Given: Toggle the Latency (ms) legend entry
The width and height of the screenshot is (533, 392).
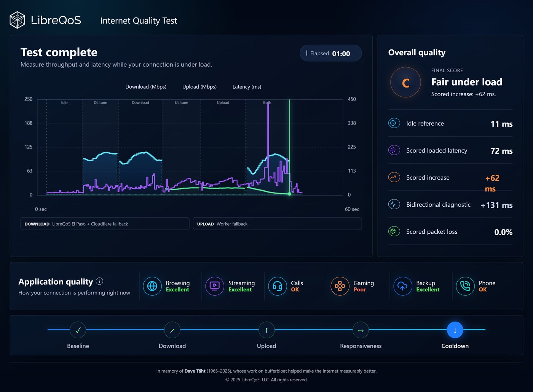Looking at the screenshot, I should click(247, 87).
